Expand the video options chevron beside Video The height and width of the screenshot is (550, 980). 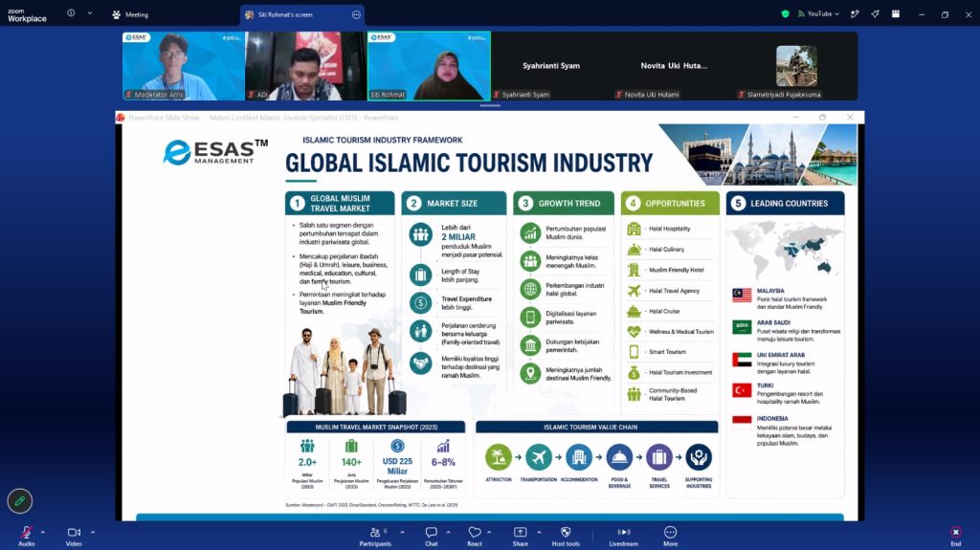93,533
